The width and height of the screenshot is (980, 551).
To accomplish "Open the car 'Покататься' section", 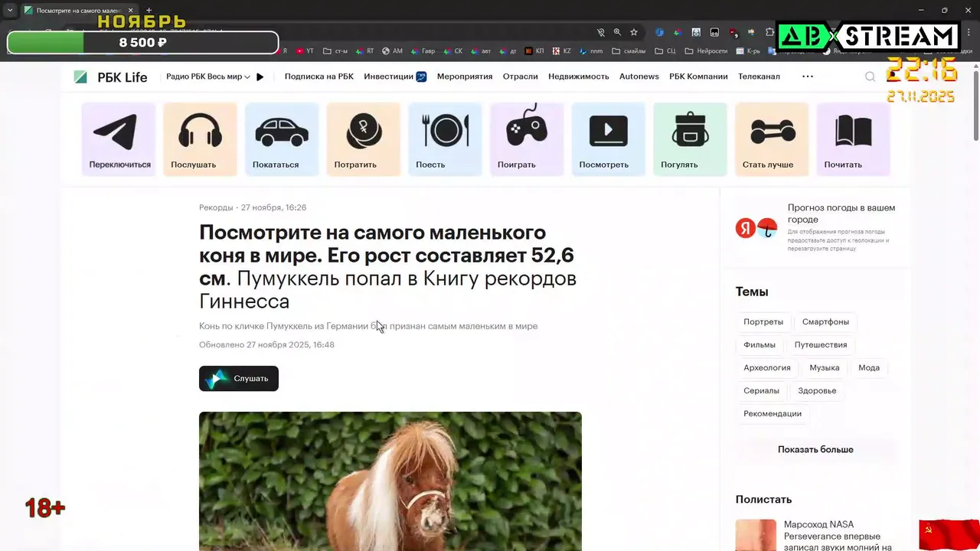I will click(x=282, y=139).
